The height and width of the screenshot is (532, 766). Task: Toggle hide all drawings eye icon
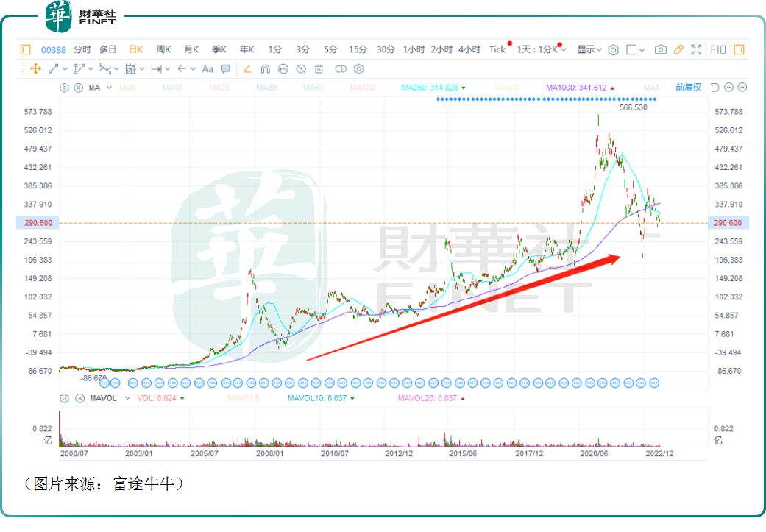(x=300, y=68)
